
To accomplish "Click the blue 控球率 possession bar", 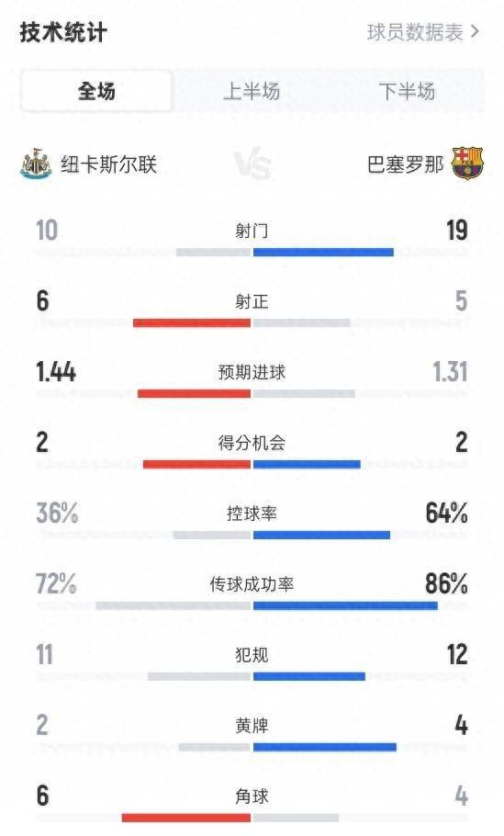I will tap(322, 536).
